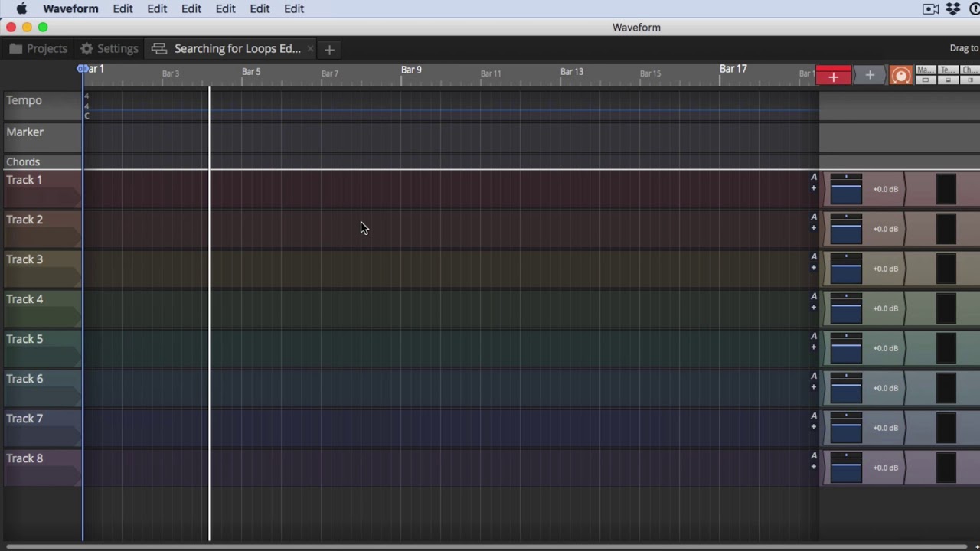This screenshot has width=980, height=551.
Task: Add a plugin with Track 5's small plus
Action: coord(814,347)
